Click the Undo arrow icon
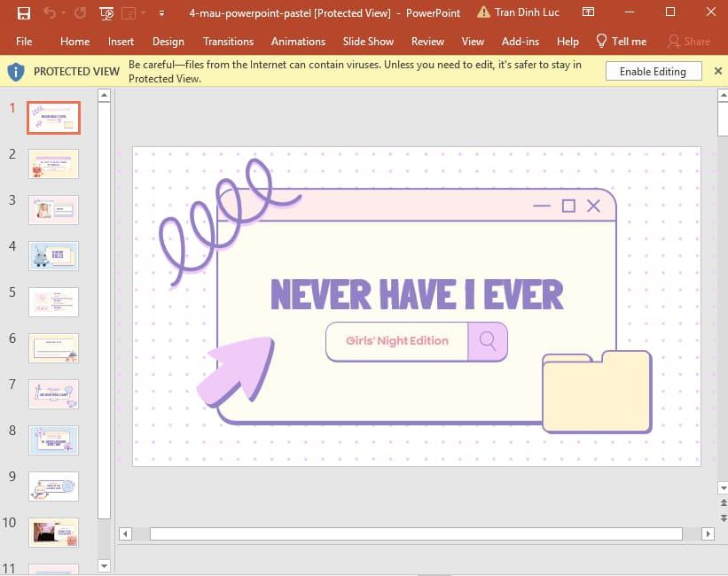Viewport: 728px width, 576px height. (x=50, y=13)
